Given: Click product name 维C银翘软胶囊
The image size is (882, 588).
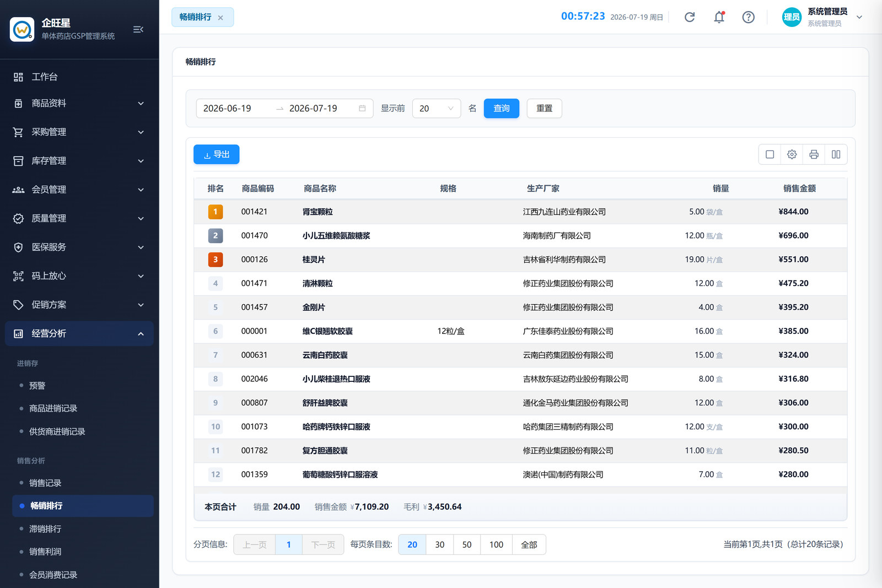Looking at the screenshot, I should (x=327, y=331).
